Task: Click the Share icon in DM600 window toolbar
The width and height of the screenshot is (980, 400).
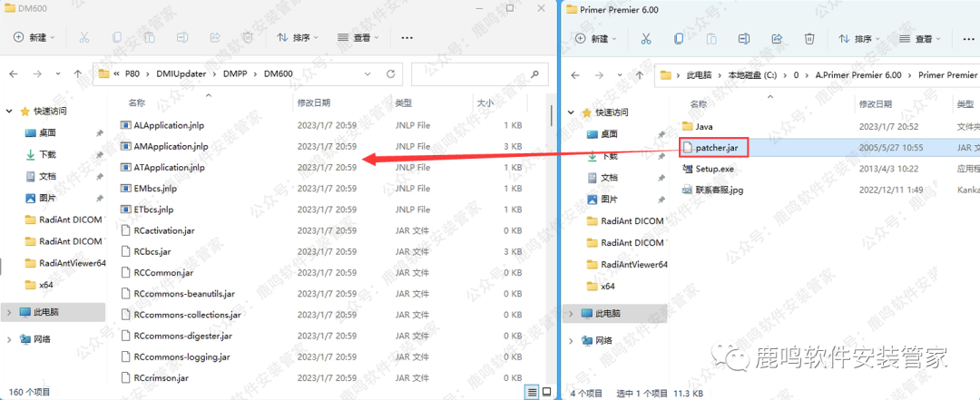Action: click(x=215, y=37)
